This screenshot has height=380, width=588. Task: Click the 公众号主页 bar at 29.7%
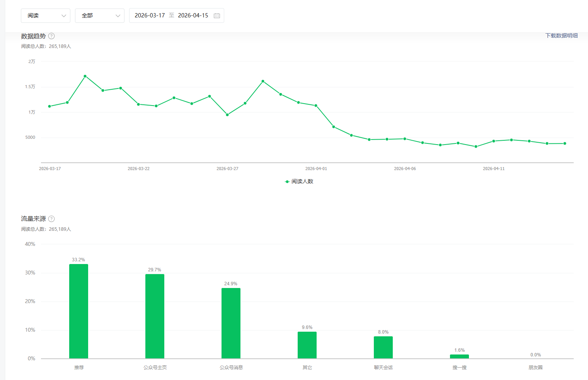tap(155, 316)
